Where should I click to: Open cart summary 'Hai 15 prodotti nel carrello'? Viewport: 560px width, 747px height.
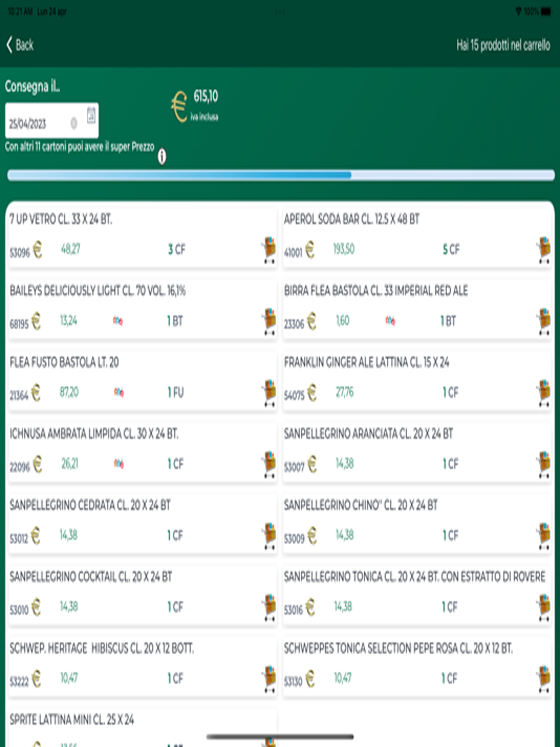pos(503,45)
